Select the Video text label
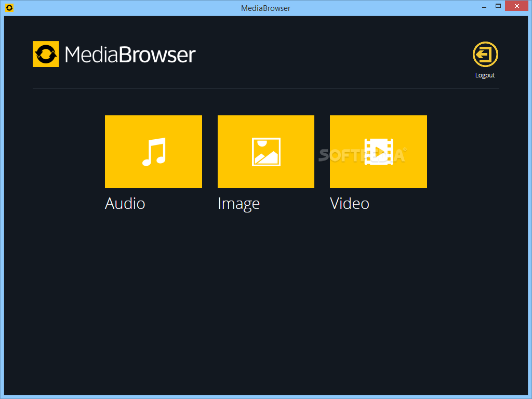The width and height of the screenshot is (532, 399). [350, 204]
